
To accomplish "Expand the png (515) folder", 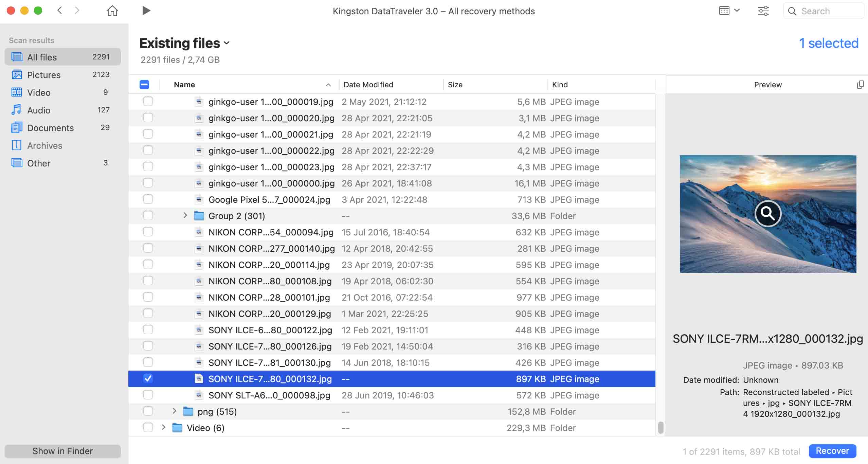I will click(174, 411).
